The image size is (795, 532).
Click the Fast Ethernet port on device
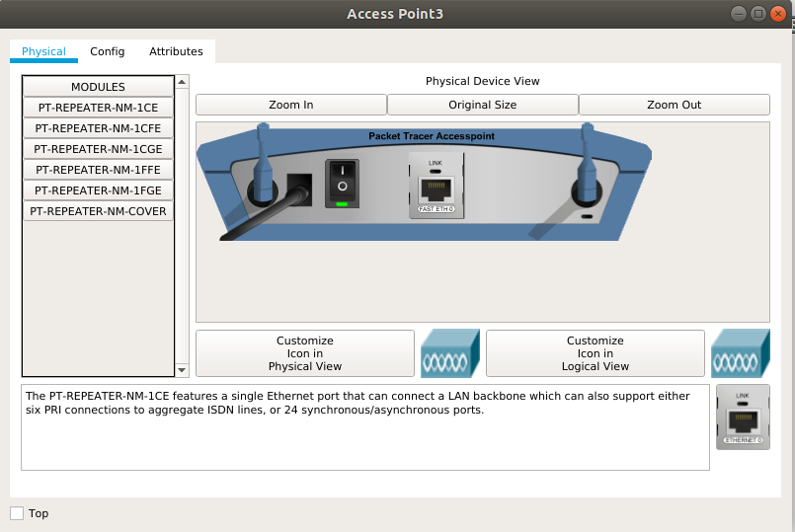(436, 190)
